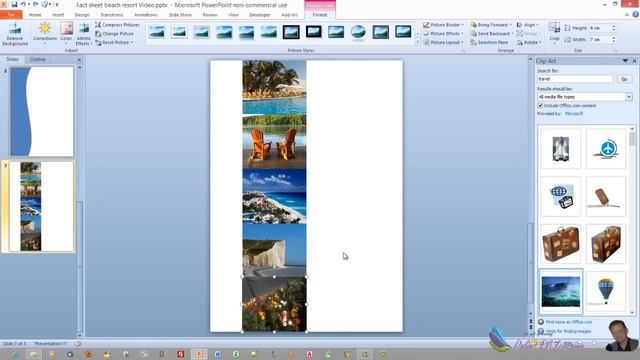
Task: Redo the last action
Action: click(x=36, y=4)
